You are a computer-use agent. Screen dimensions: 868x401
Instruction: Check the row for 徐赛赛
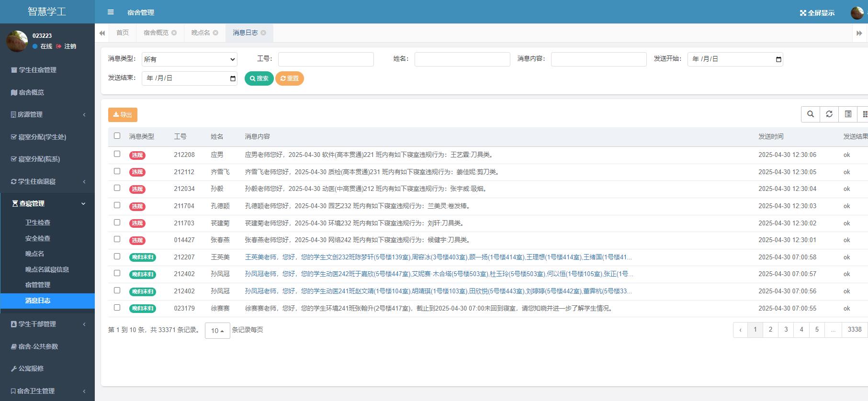117,308
